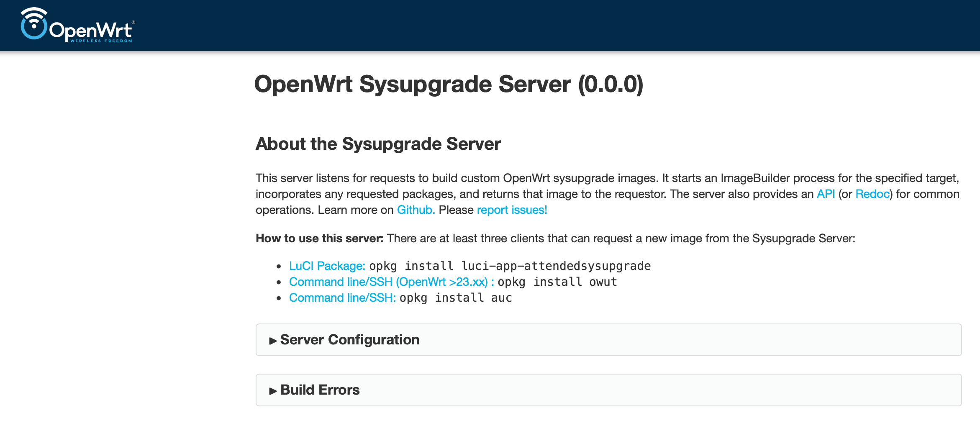Visit the Github link
The width and height of the screenshot is (980, 426).
tap(416, 210)
